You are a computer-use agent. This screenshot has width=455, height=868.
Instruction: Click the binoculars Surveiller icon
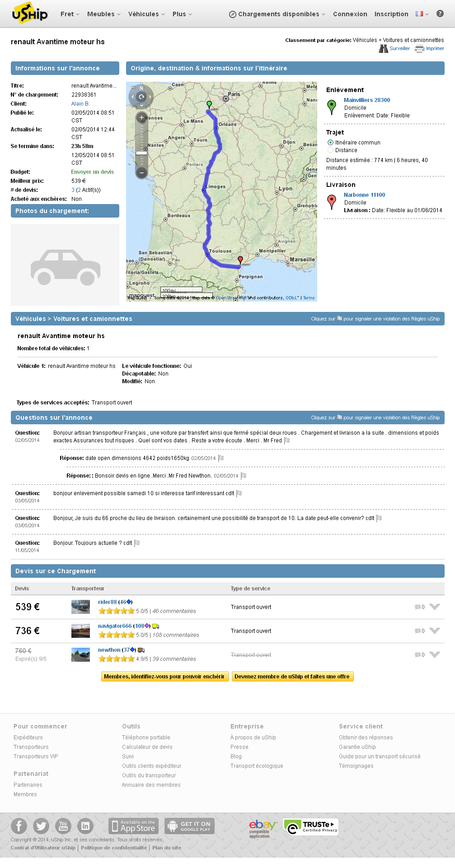(383, 49)
